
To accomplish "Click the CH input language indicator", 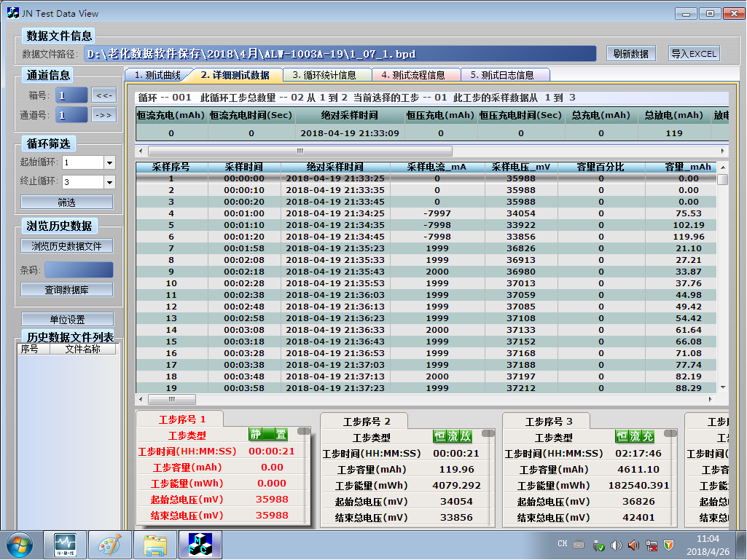I will [562, 544].
